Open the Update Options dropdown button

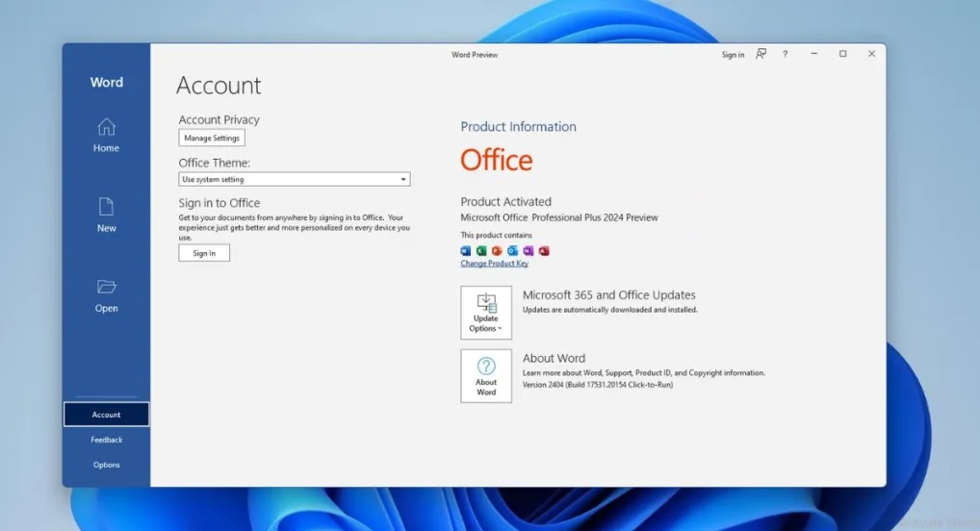coord(486,313)
